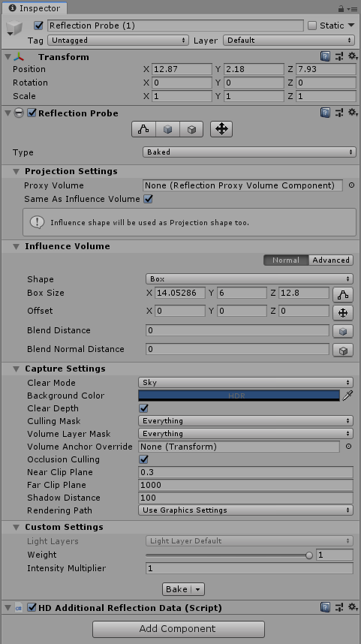Click the cube button beside Blend Distance
Screen dimensions: 361x644
[x=343, y=331]
